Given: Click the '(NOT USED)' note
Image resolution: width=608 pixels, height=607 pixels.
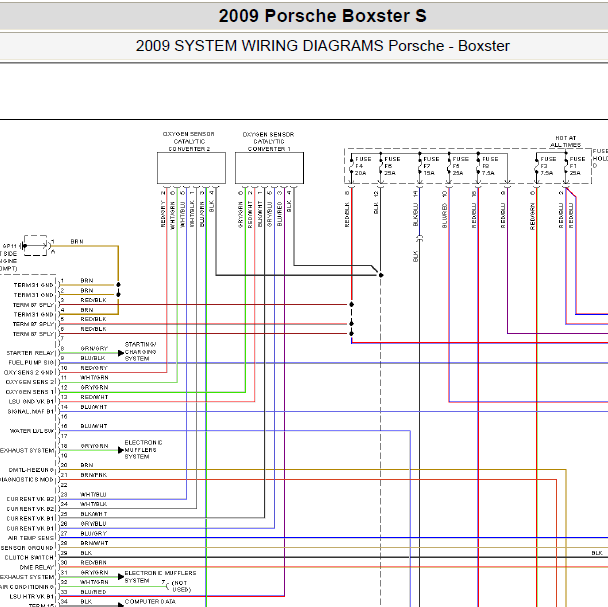Looking at the screenshot, I should coord(181,586).
